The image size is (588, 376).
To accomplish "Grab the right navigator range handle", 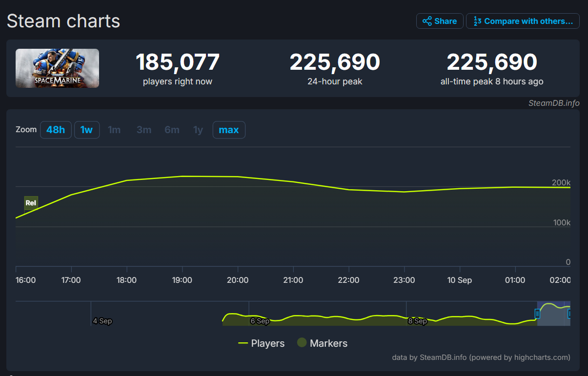I will (569, 314).
